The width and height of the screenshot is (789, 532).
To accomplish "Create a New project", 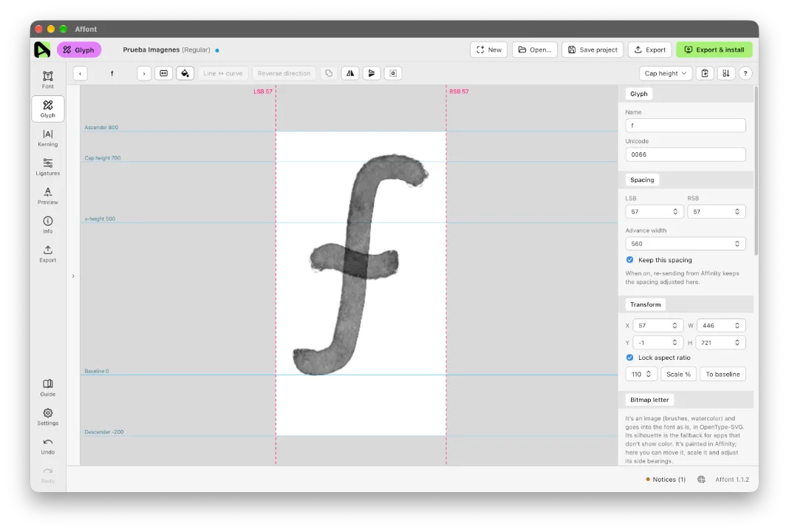I will 488,50.
